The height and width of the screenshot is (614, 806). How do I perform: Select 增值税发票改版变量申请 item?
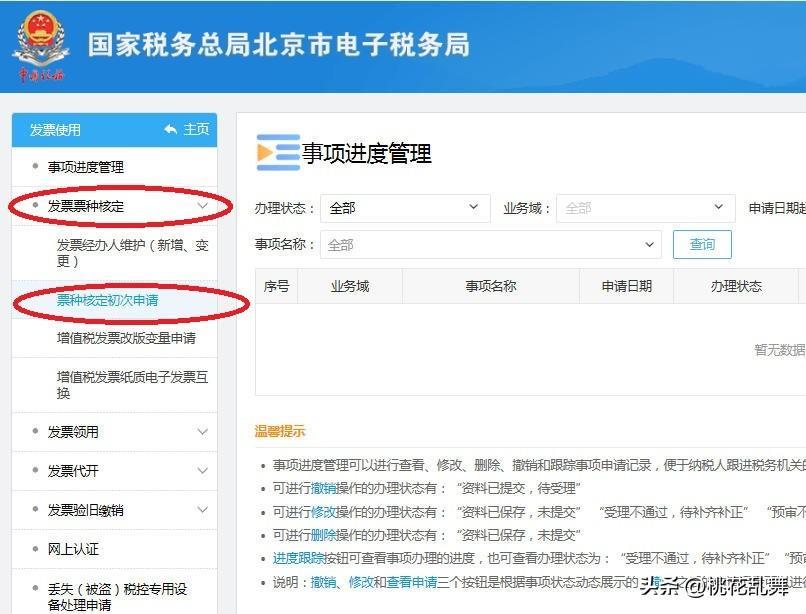(x=126, y=338)
